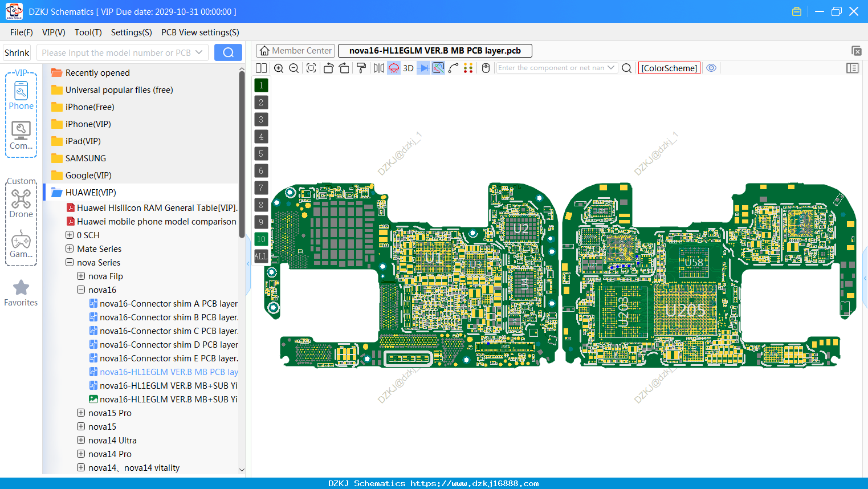Viewport: 868px width, 489px height.
Task: Open the Computer category in sidebar
Action: (x=21, y=136)
